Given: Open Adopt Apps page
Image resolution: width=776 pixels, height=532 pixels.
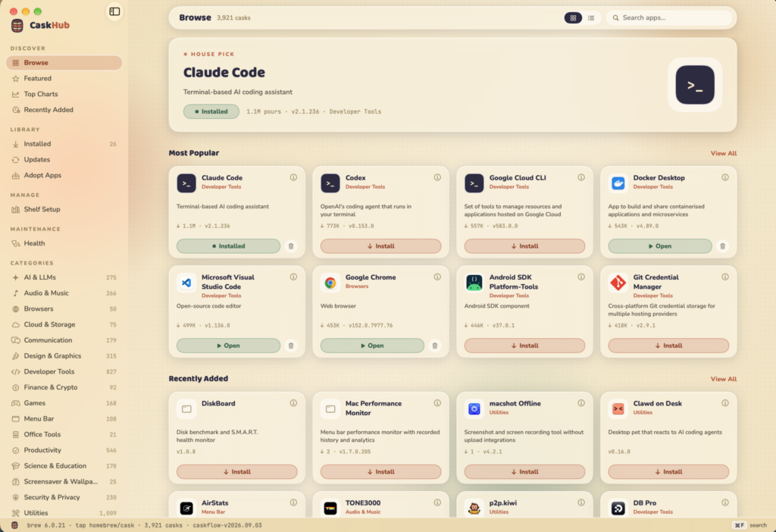Looking at the screenshot, I should [64, 175].
